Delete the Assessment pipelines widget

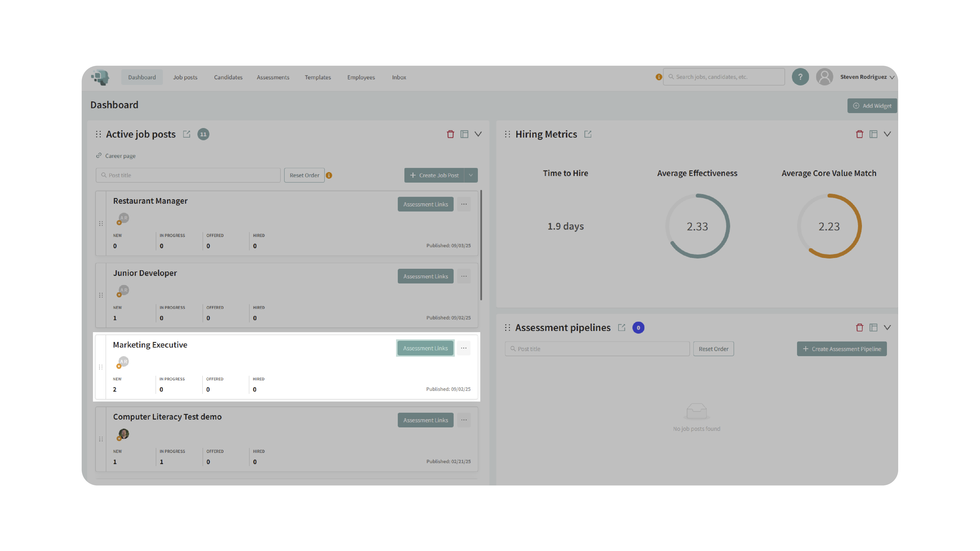[x=859, y=328]
